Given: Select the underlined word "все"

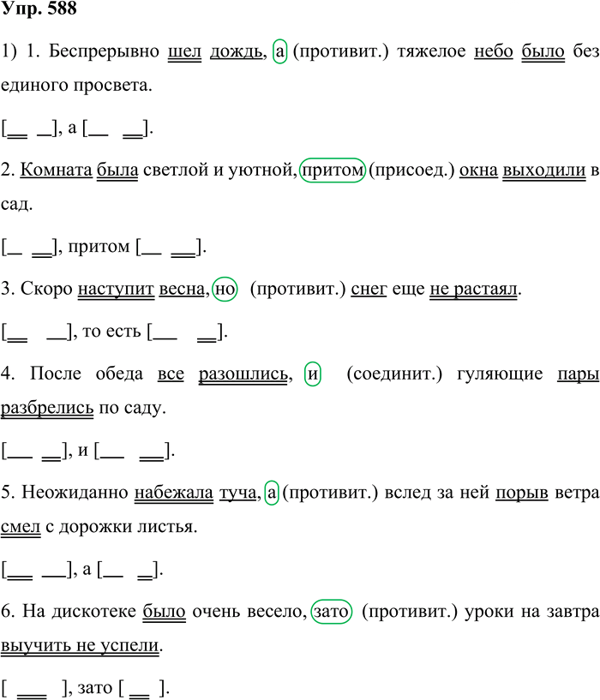Looking at the screenshot, I should click(171, 374).
